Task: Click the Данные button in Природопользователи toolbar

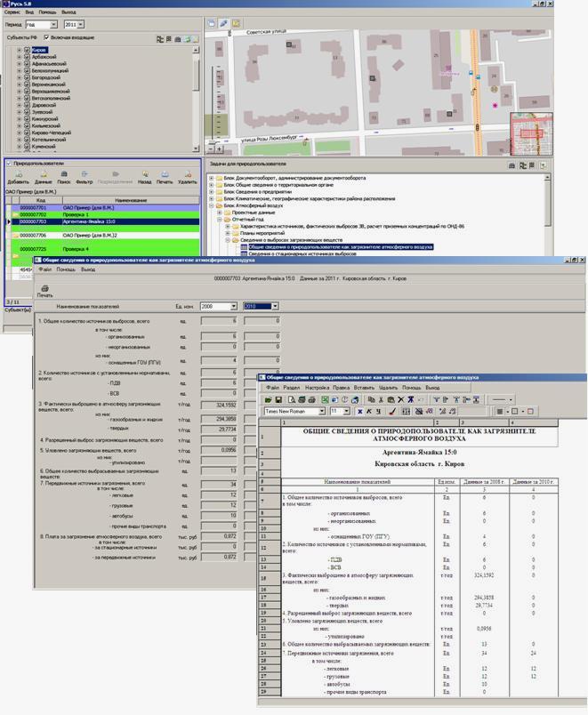Action: coord(43,176)
